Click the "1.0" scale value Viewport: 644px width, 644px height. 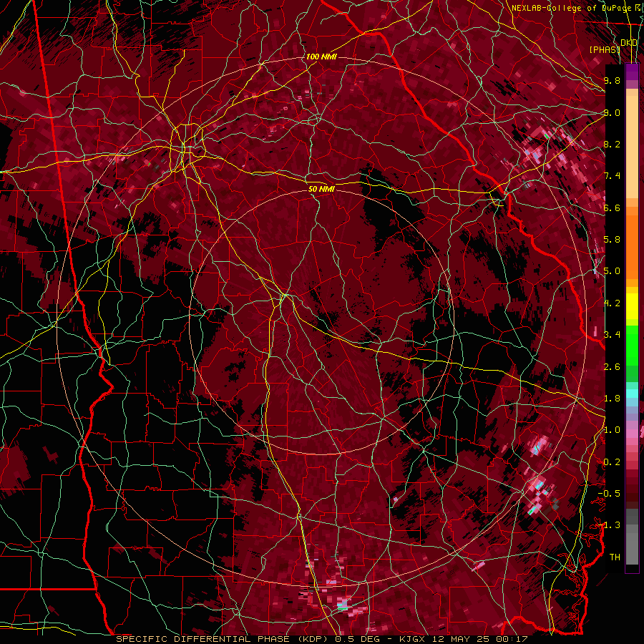click(x=612, y=430)
